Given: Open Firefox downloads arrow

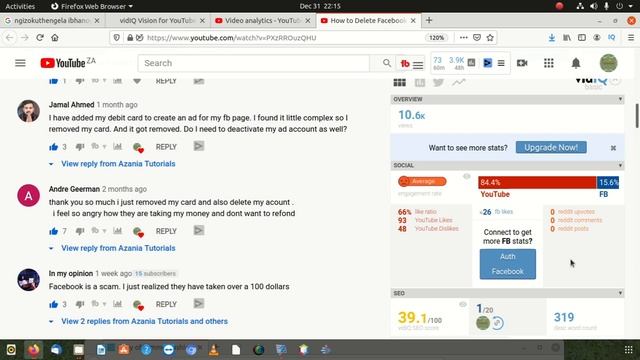Looking at the screenshot, I should tap(551, 38).
